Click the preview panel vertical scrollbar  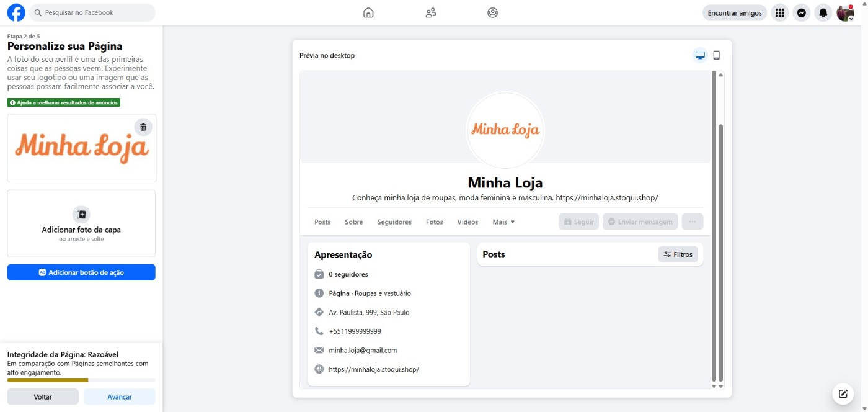click(714, 248)
